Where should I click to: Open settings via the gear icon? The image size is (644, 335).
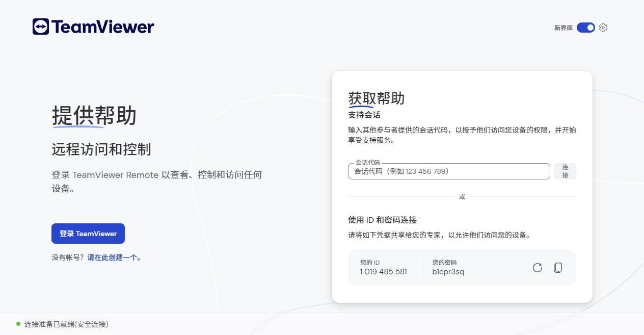pyautogui.click(x=603, y=28)
